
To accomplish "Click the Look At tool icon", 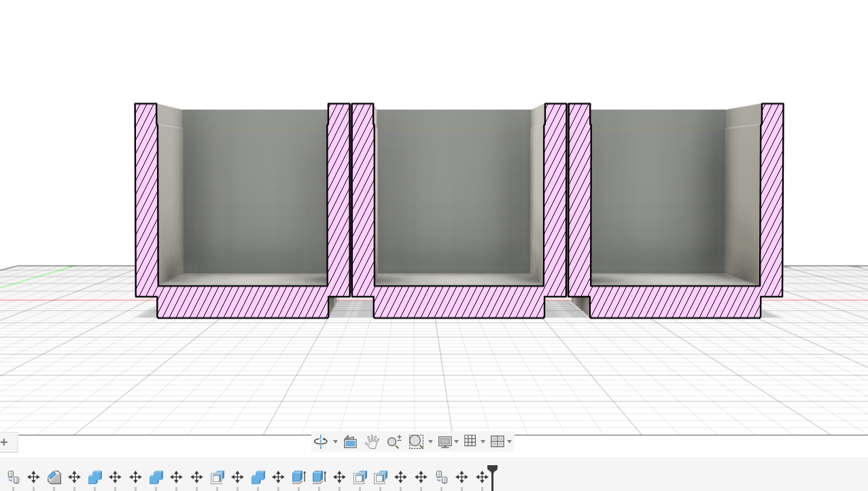I will [350, 441].
